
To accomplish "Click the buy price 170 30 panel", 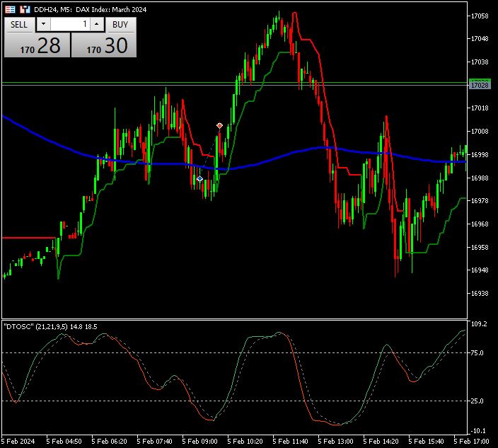I will [104, 45].
